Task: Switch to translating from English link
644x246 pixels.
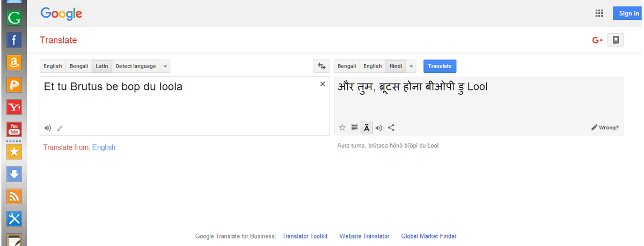Action: click(x=104, y=147)
